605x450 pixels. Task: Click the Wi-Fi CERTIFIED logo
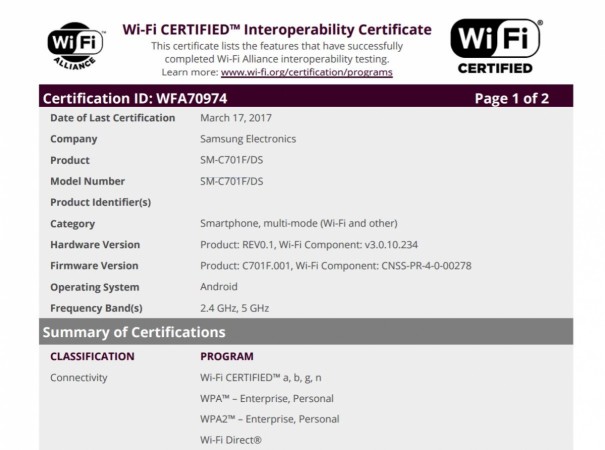(x=496, y=46)
